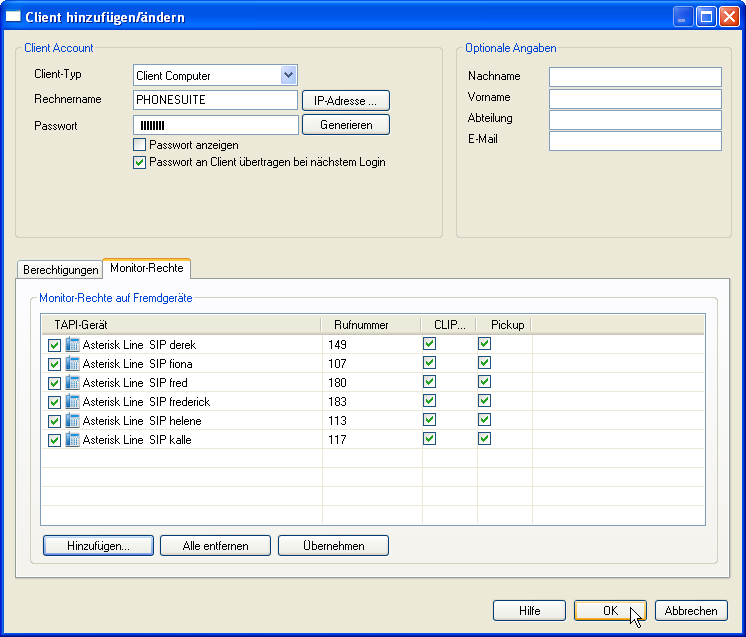Click the phone icon for SIP fiona

pyautogui.click(x=73, y=363)
